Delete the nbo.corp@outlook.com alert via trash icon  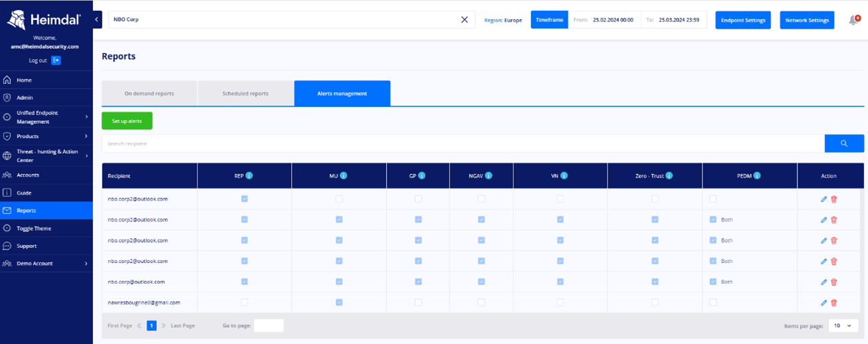tap(834, 282)
